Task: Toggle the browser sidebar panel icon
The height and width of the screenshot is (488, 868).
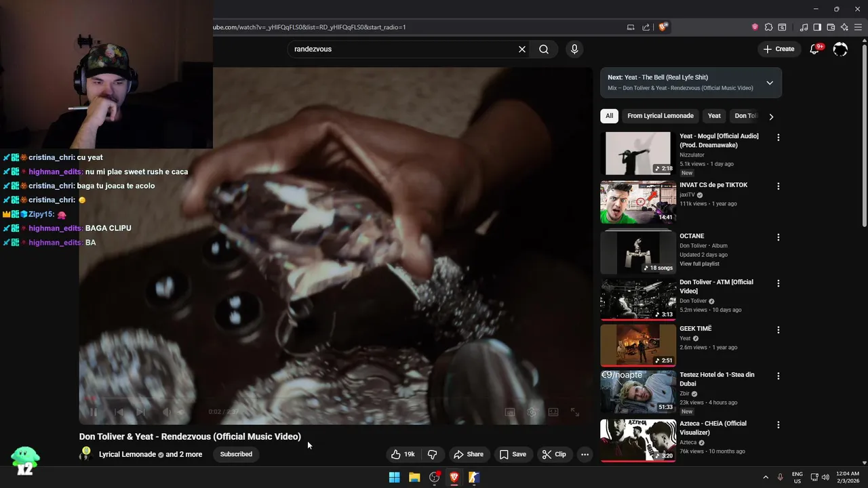Action: pos(817,27)
